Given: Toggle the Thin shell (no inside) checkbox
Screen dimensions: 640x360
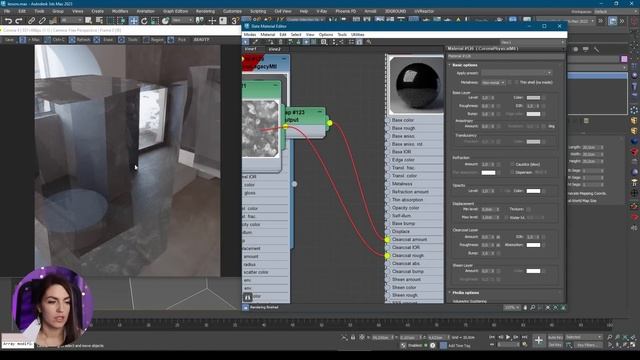Looking at the screenshot, I should pyautogui.click(x=516, y=82).
